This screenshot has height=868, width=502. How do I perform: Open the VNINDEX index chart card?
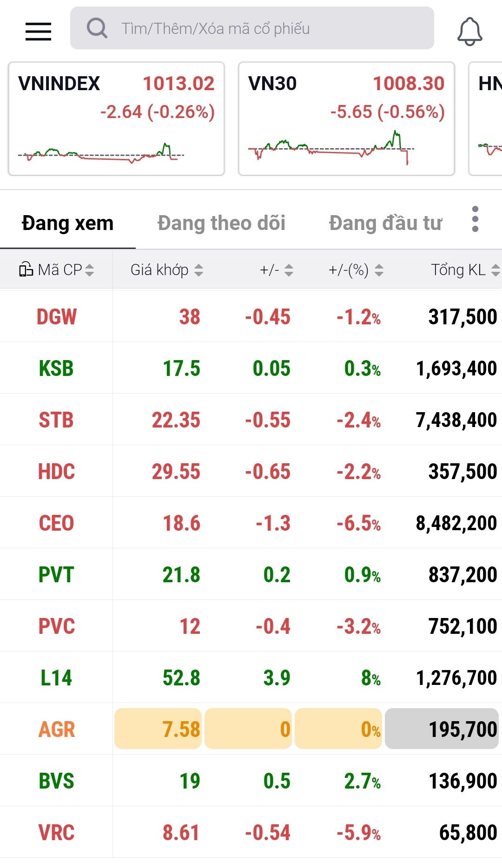tap(116, 119)
